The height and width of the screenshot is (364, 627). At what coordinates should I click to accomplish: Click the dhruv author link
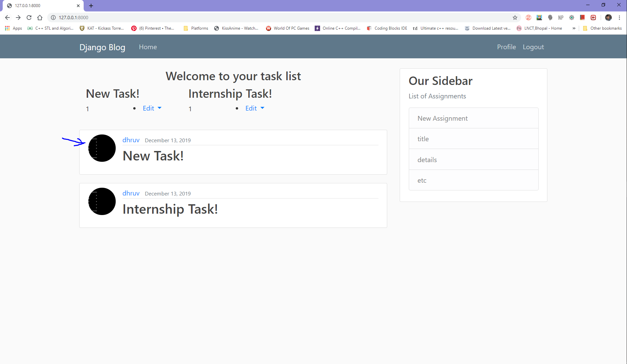[131, 140]
